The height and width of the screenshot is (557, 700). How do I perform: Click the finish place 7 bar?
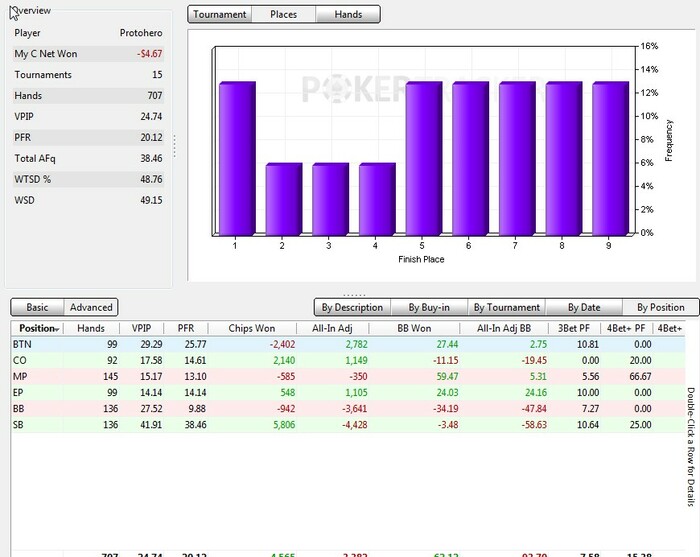tap(517, 158)
